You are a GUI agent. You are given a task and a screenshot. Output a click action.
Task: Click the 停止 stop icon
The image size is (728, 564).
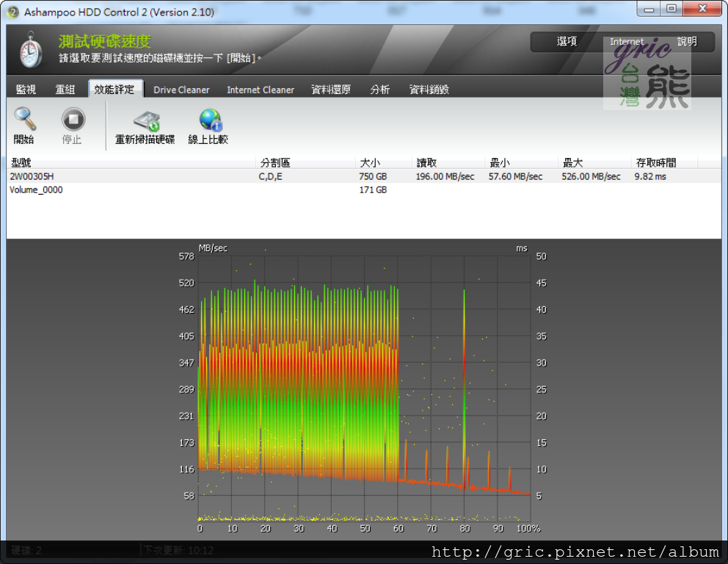click(73, 119)
